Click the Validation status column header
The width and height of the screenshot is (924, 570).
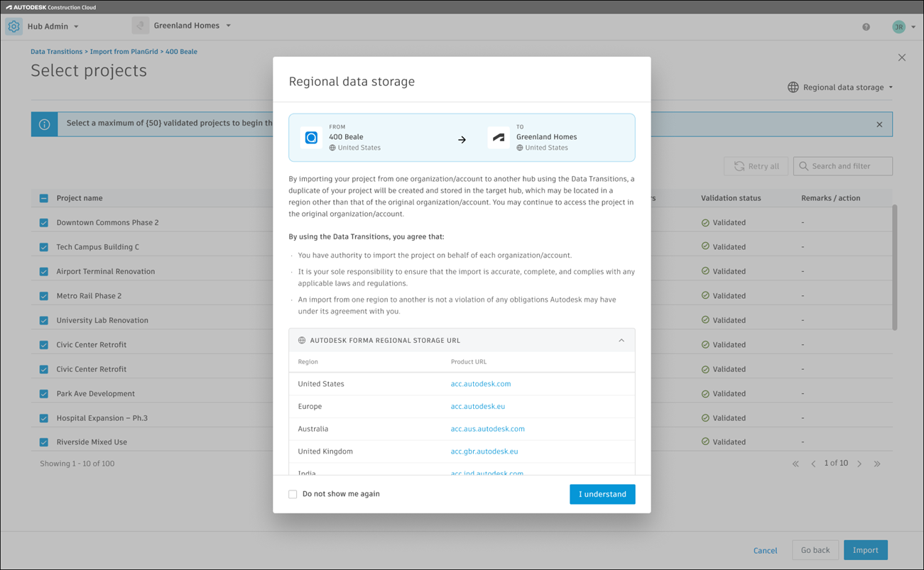731,198
